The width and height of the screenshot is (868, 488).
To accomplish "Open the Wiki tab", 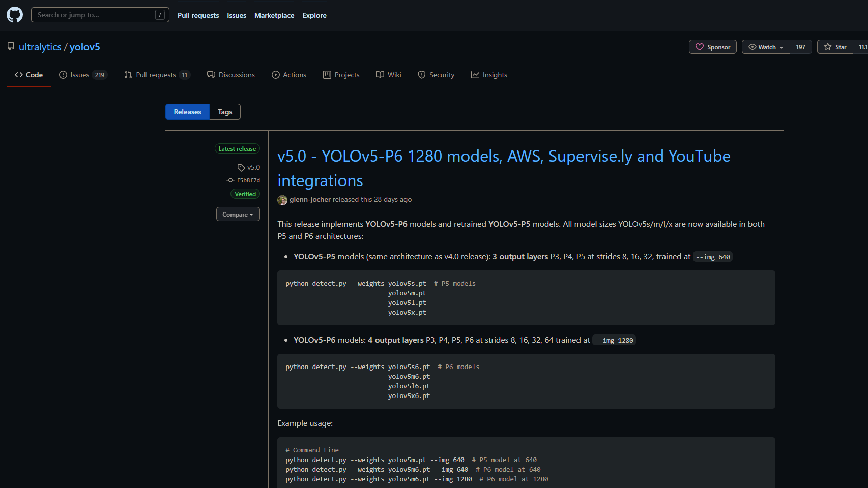I will pos(388,75).
